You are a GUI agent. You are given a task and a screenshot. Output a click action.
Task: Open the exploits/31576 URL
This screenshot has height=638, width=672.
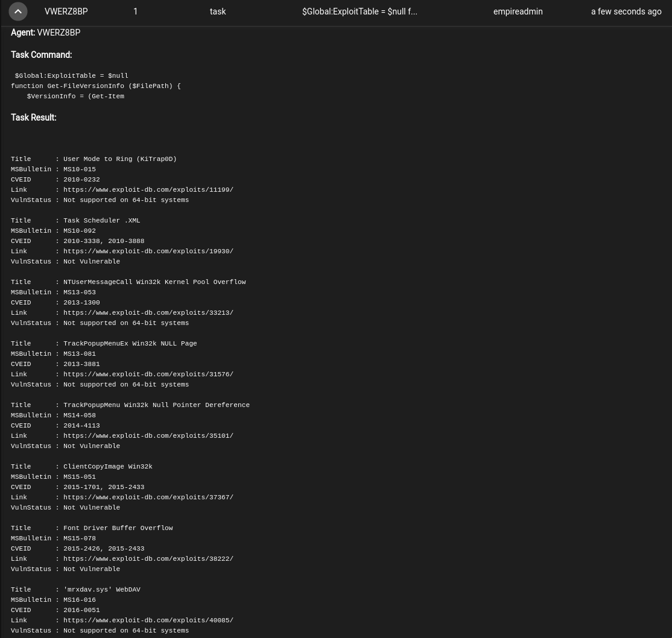click(148, 374)
